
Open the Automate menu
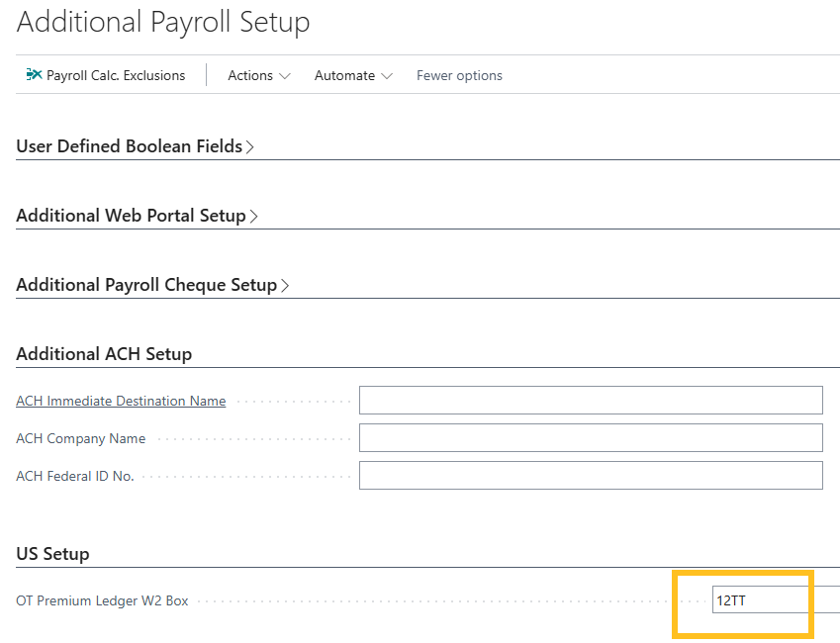pos(345,75)
